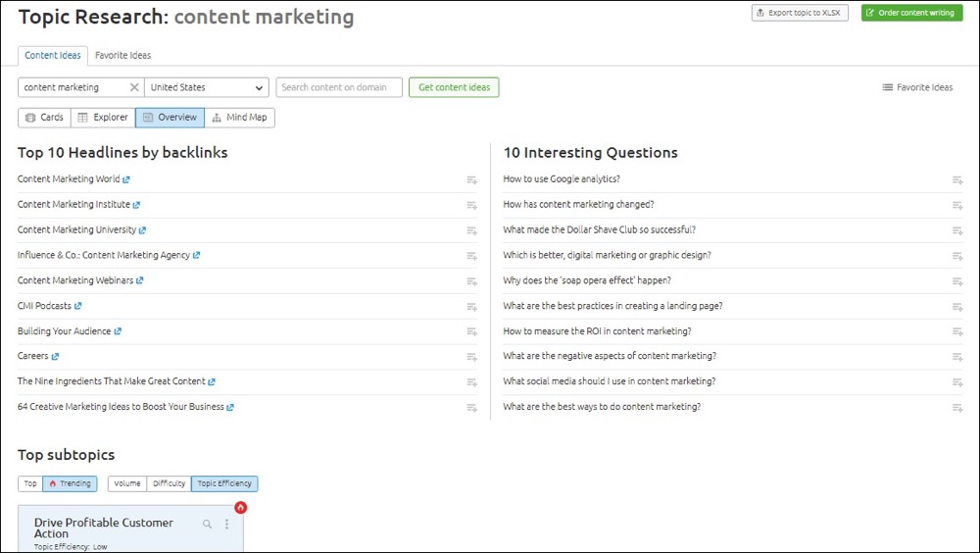Toggle the Trending subtopics filter
Viewport: 980px width, 553px height.
pos(70,483)
